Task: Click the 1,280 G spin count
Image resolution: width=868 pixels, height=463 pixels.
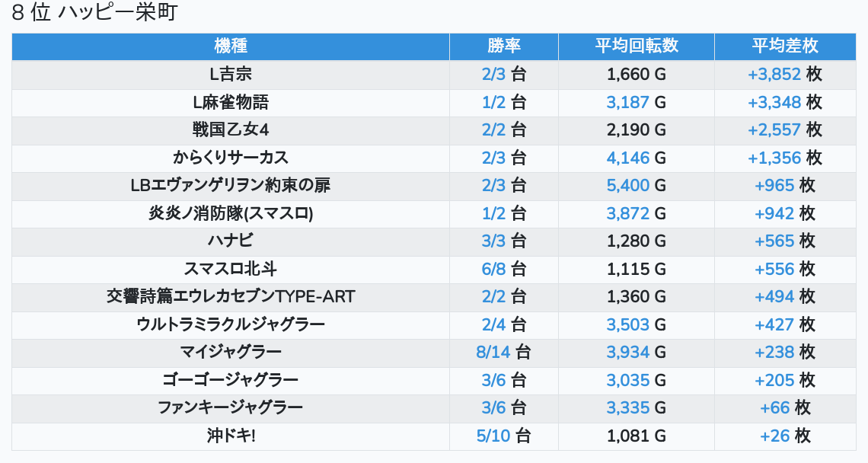Action: (x=637, y=241)
